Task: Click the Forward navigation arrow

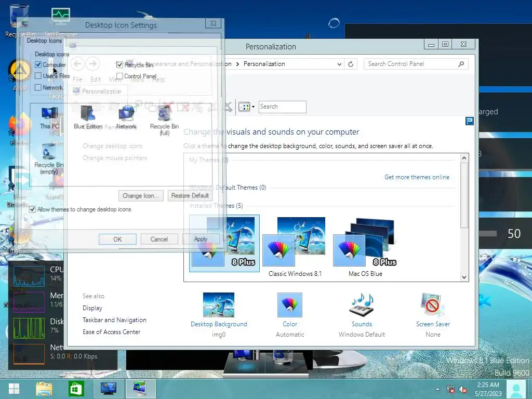Action: (92, 63)
